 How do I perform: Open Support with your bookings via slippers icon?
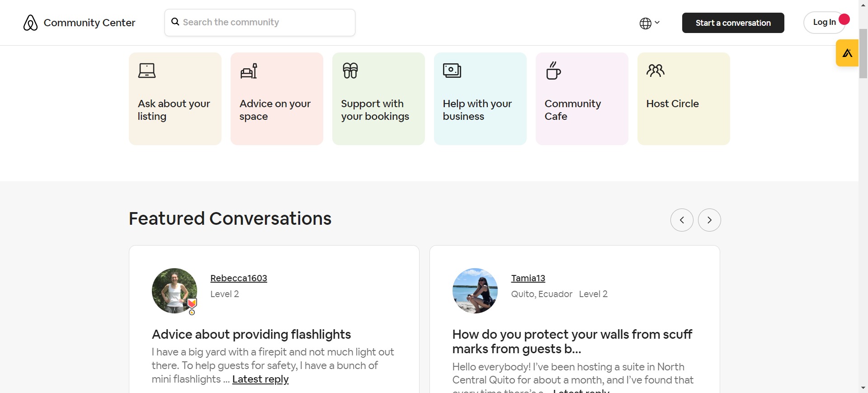coord(350,71)
